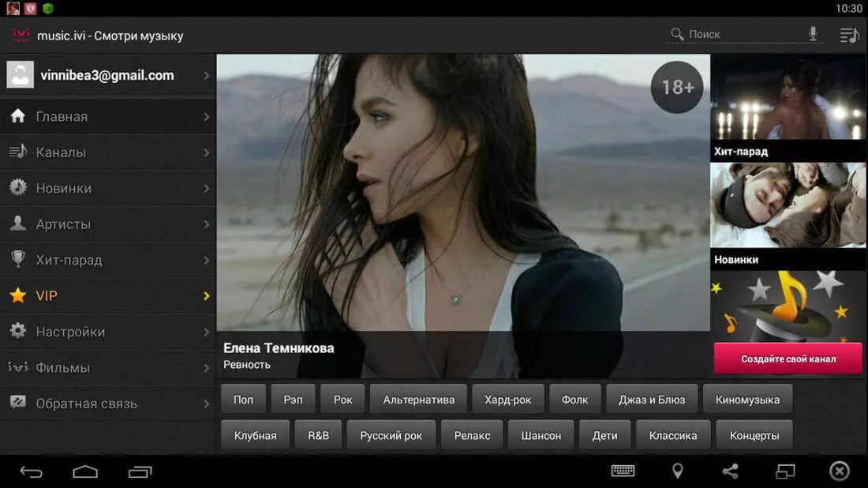Viewport: 868px width, 488px height.
Task: Tap the Android back arrow button
Action: (31, 472)
